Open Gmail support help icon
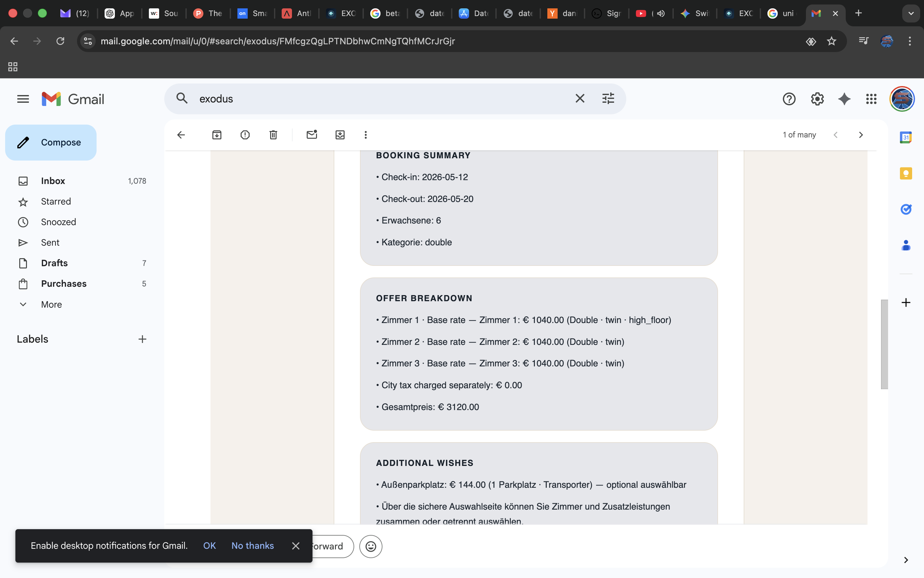924x578 pixels. 789,99
